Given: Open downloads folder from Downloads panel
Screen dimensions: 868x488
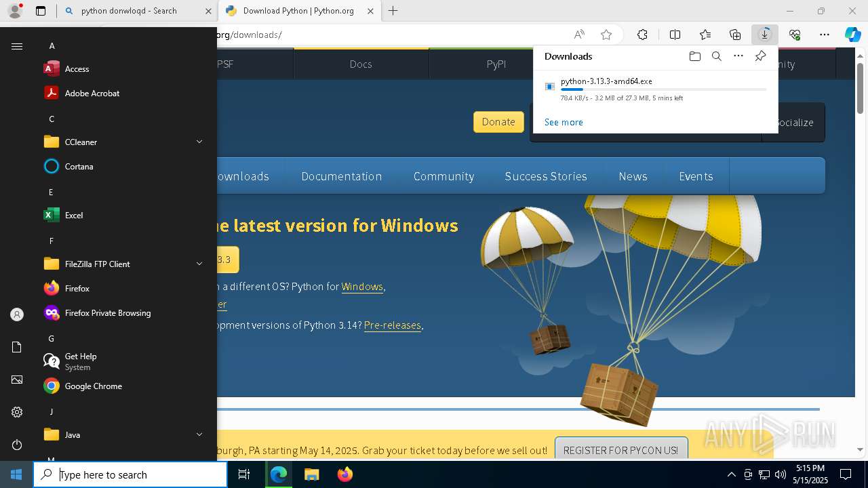Looking at the screenshot, I should pyautogui.click(x=694, y=56).
